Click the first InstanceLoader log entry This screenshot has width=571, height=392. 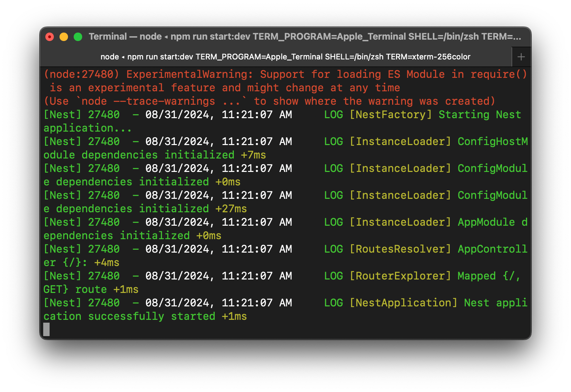point(401,141)
